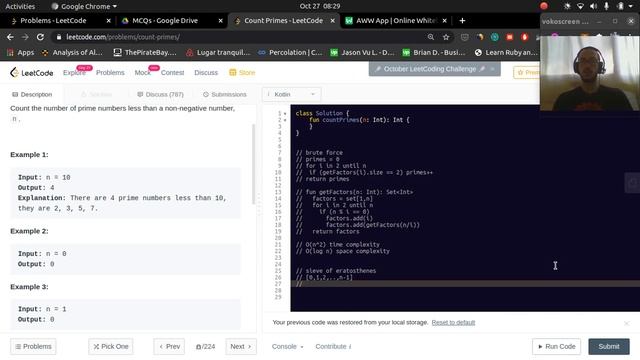Open Percolation bookmark
This screenshot has height=360, width=640.
coord(290,53)
